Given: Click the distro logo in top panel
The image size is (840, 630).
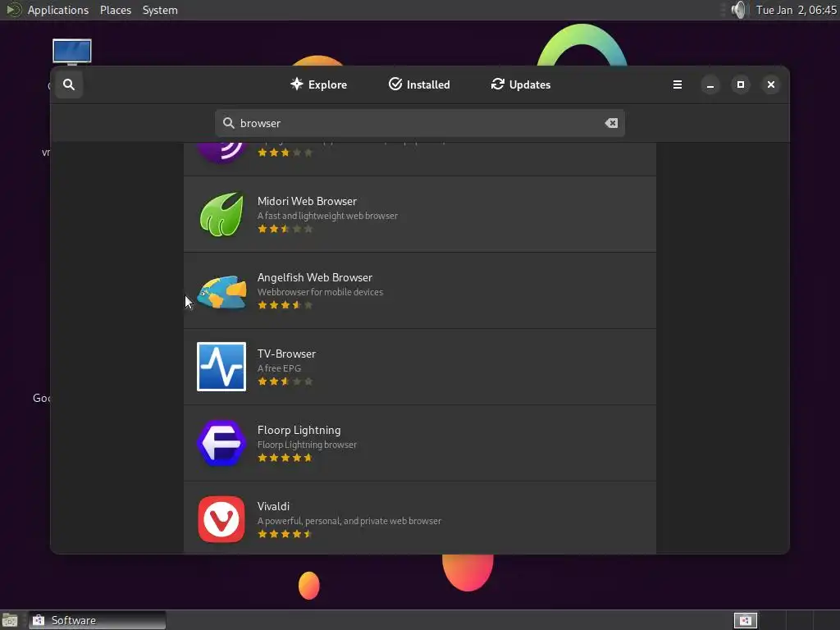Looking at the screenshot, I should (13, 10).
